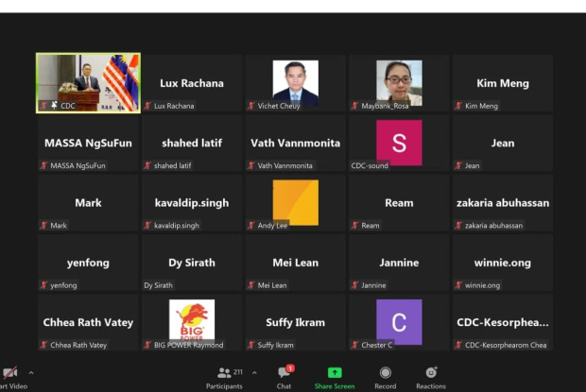Viewport: 586px width, 392px height.
Task: Open the Chat icon with notification badge
Action: click(285, 371)
